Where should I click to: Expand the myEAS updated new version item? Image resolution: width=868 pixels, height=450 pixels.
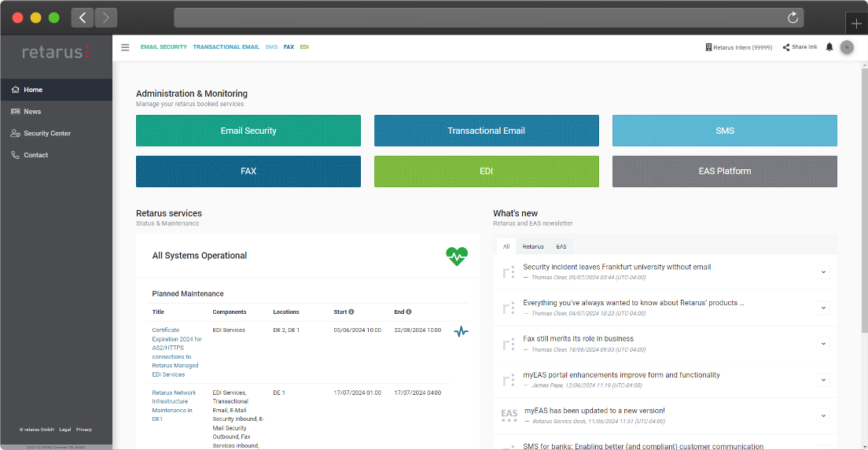[x=823, y=415]
